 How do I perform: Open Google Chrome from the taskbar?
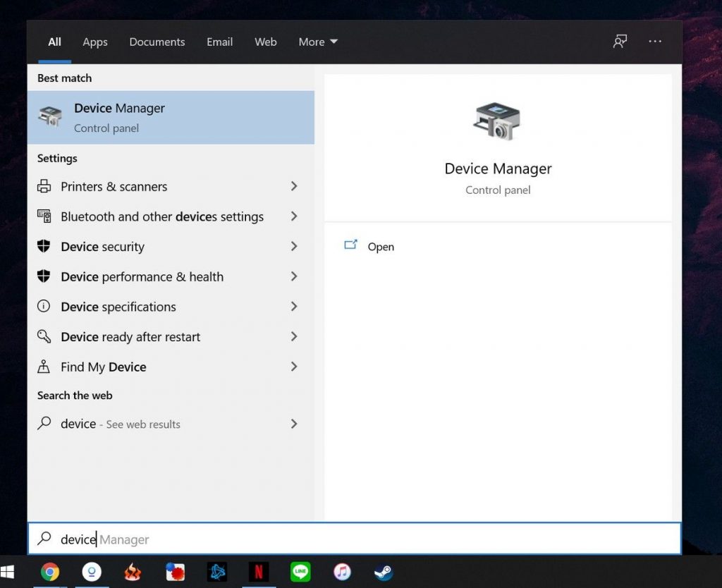(49, 572)
